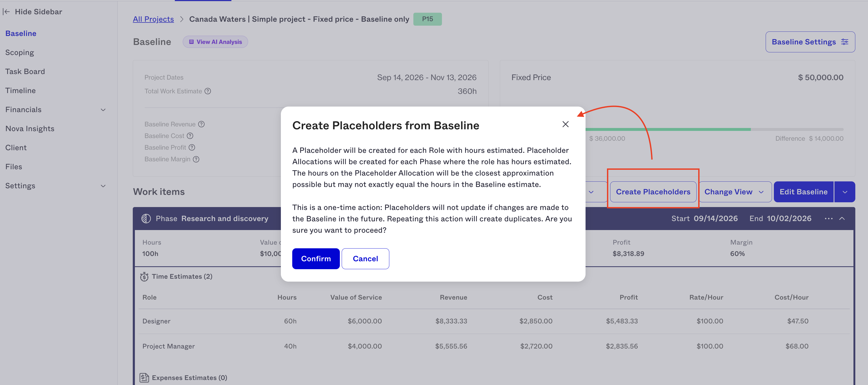The width and height of the screenshot is (868, 385).
Task: Click Baseline Cost help icon
Action: (x=190, y=136)
